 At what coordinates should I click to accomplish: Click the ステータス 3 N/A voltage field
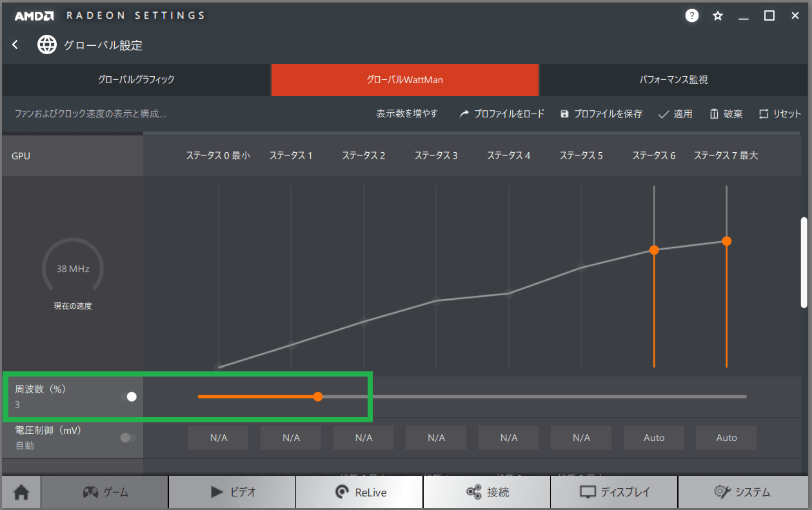436,438
